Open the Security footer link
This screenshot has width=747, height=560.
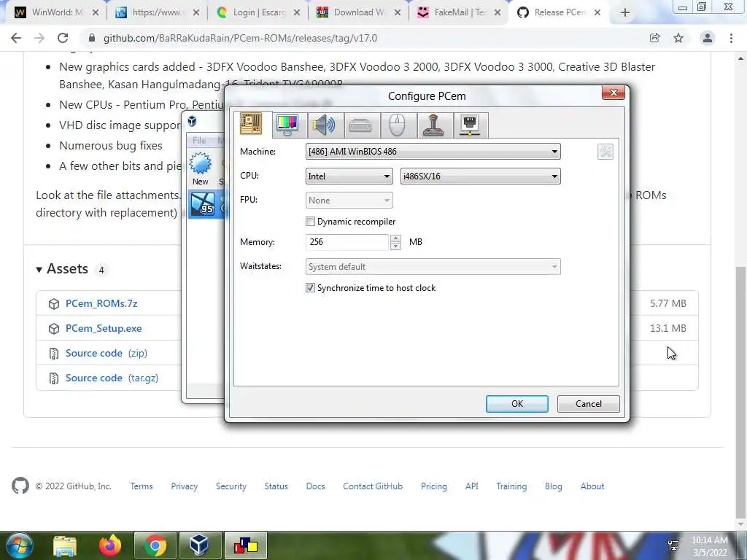(x=231, y=486)
